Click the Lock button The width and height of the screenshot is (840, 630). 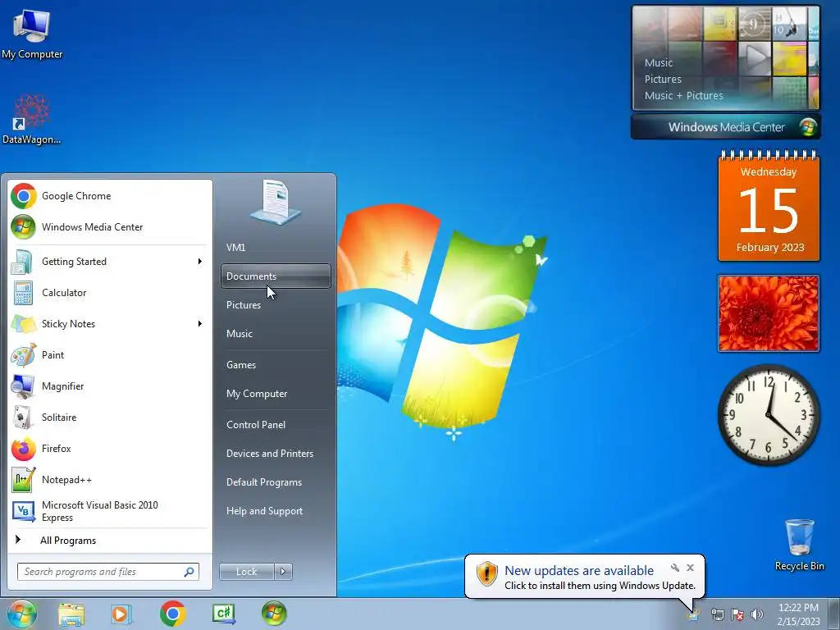pyautogui.click(x=246, y=572)
